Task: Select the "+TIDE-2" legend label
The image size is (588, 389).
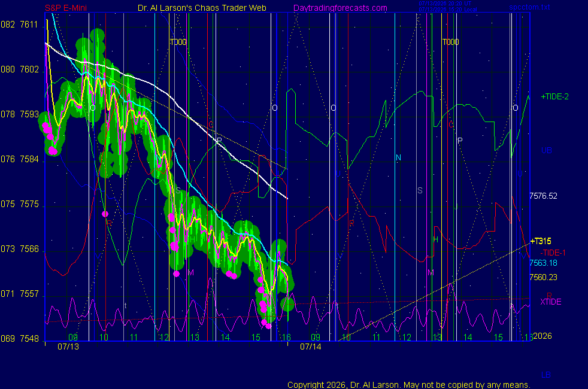Action: click(554, 97)
